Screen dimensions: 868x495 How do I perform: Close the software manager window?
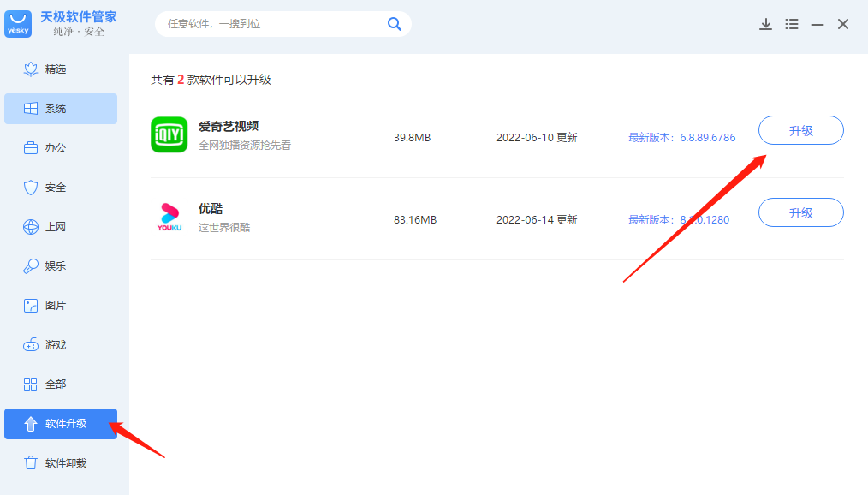843,24
